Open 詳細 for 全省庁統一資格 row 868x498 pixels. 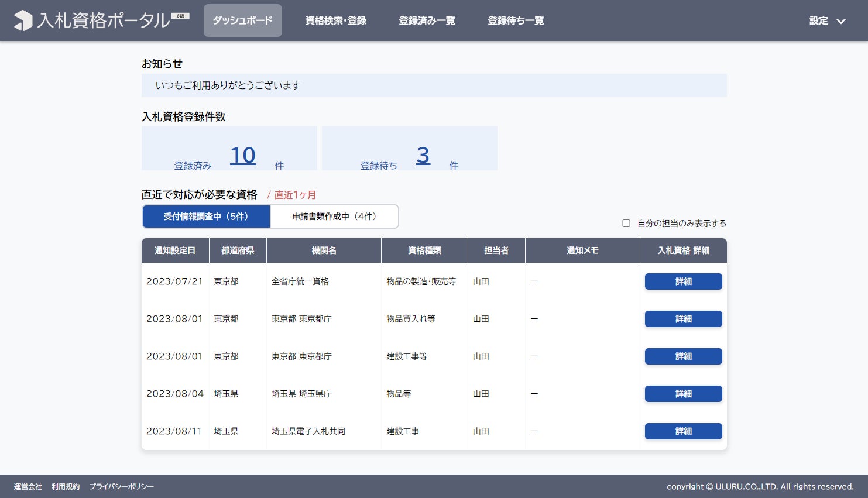(684, 281)
